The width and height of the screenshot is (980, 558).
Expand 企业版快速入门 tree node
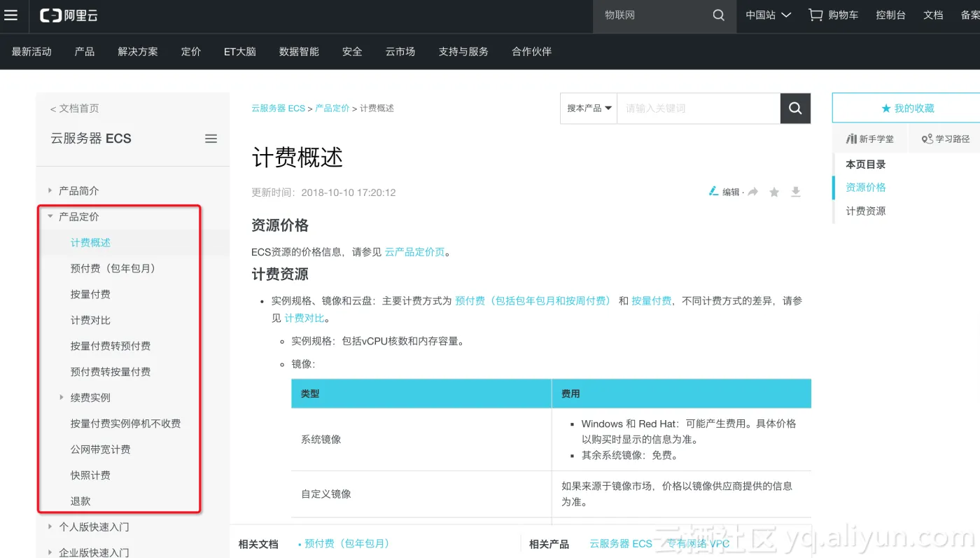coord(50,552)
